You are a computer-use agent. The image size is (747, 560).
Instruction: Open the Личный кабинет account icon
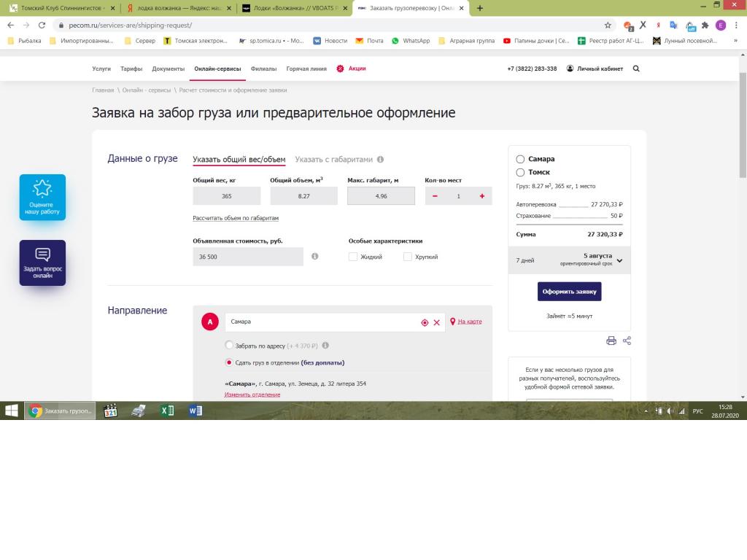(570, 69)
